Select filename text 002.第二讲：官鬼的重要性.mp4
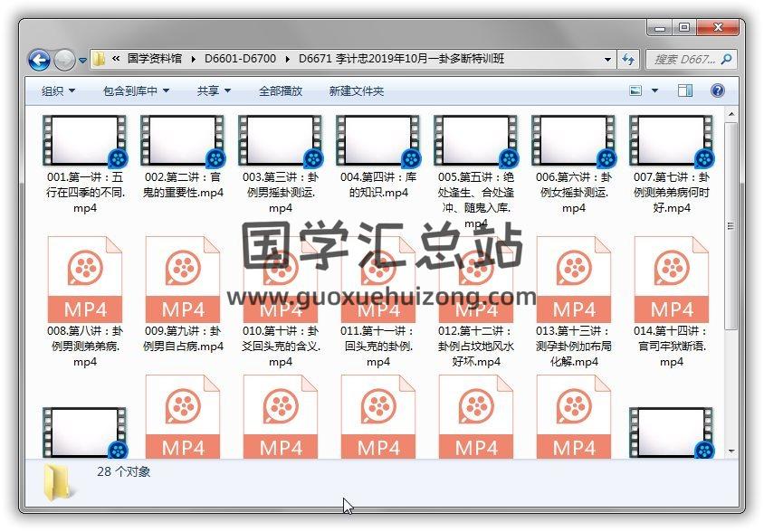764x532 pixels. tap(183, 185)
